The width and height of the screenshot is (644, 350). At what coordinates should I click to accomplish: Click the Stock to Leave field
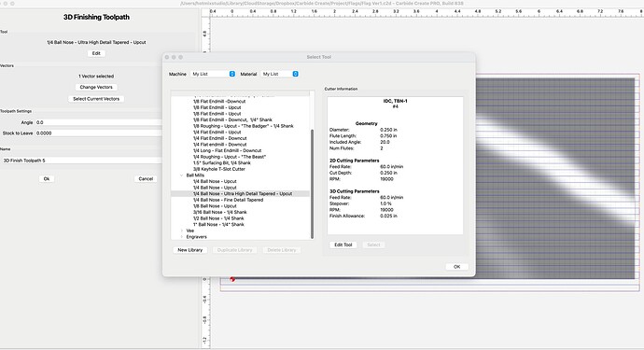click(x=99, y=133)
